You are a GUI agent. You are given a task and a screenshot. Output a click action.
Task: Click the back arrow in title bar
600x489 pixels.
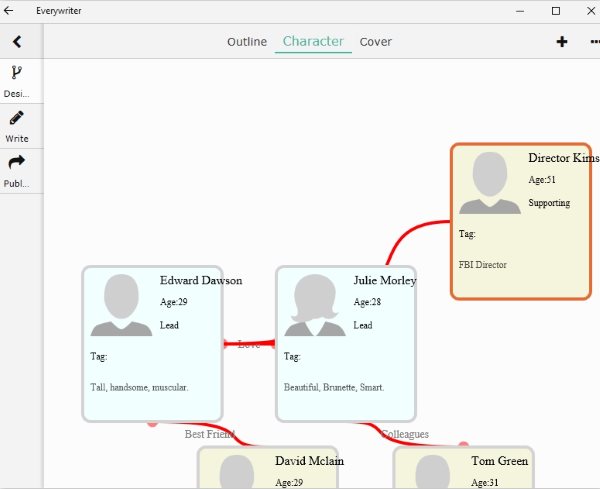click(x=9, y=10)
